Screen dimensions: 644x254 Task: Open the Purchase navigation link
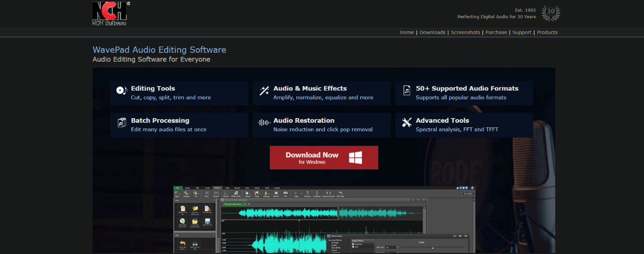(496, 32)
